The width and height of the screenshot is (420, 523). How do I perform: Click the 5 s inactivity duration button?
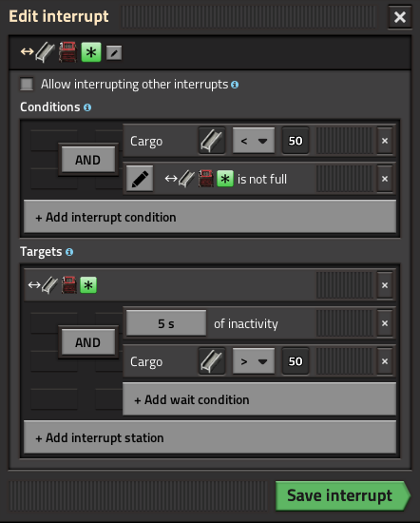(166, 323)
